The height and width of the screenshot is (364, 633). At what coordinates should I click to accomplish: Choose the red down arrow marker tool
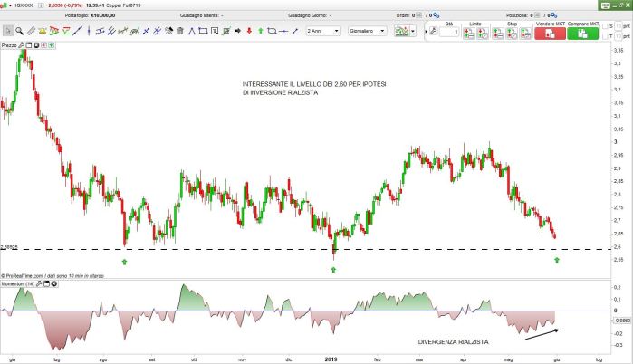click(247, 31)
